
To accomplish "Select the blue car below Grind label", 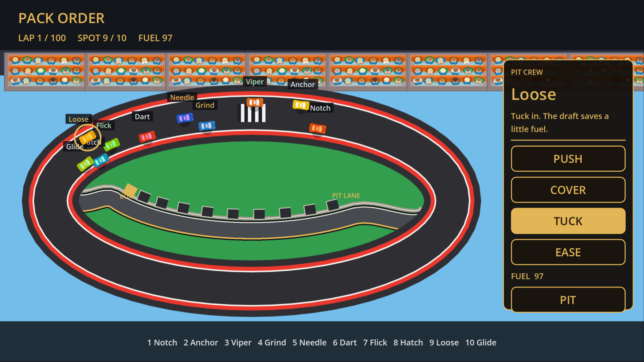I will click(207, 126).
